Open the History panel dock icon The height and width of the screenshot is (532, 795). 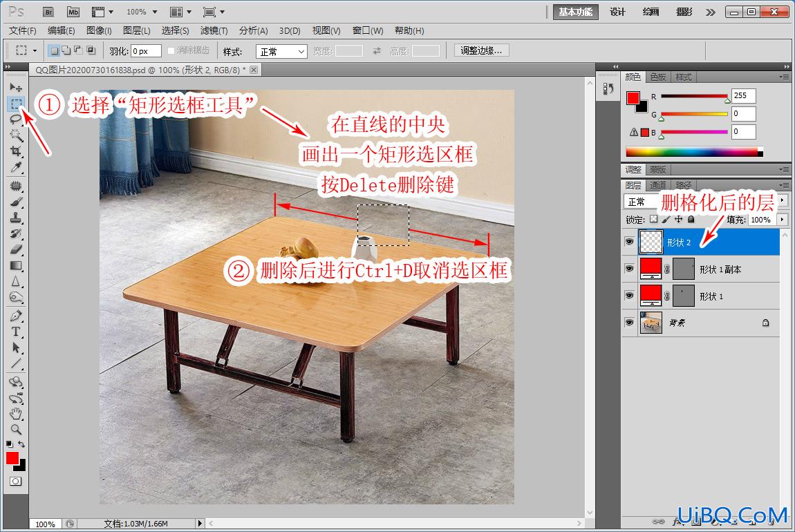click(608, 88)
